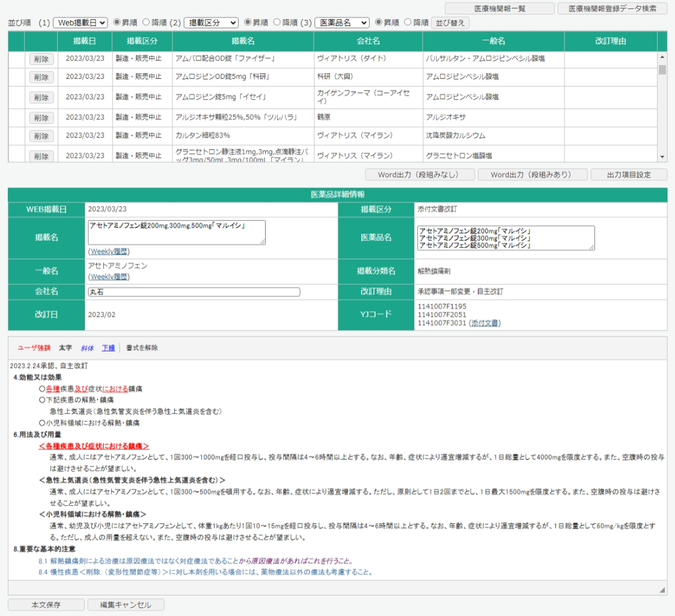Click the table scrollbar down arrow
Screen dimensions: 675x616
pos(662,157)
